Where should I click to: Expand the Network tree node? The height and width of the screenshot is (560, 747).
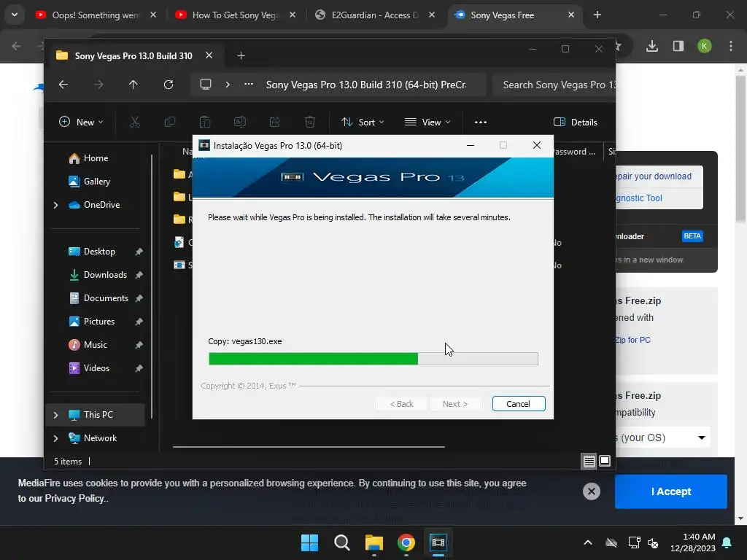tap(55, 438)
